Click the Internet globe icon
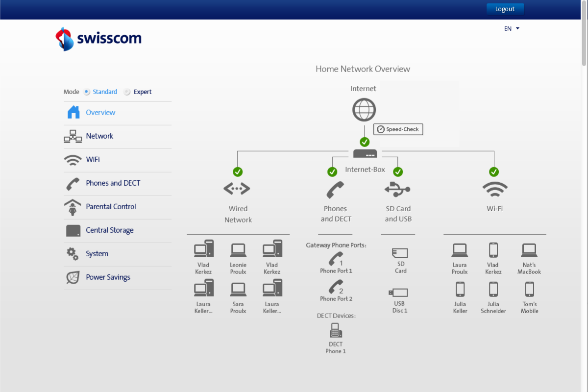Viewport: 588px width, 392px height. pos(364,110)
